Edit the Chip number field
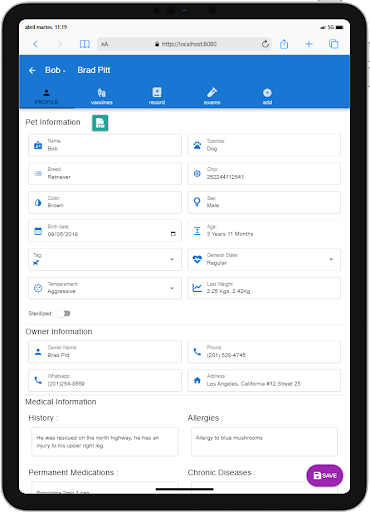The height and width of the screenshot is (512, 370). point(264,173)
